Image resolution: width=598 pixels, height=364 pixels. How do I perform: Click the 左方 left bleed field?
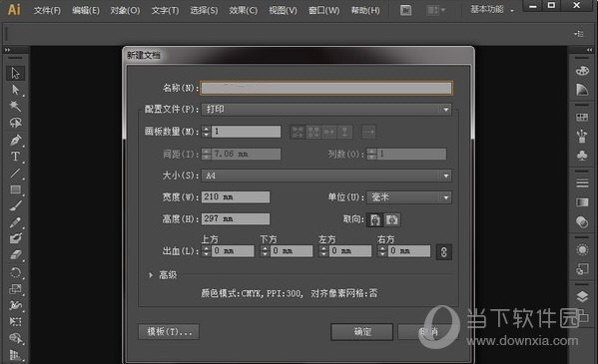[350, 250]
